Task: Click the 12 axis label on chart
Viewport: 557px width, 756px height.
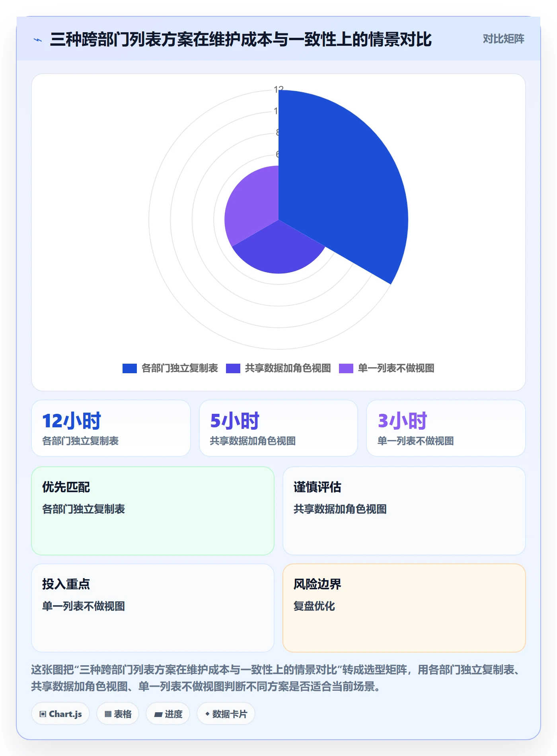Action: pos(278,90)
